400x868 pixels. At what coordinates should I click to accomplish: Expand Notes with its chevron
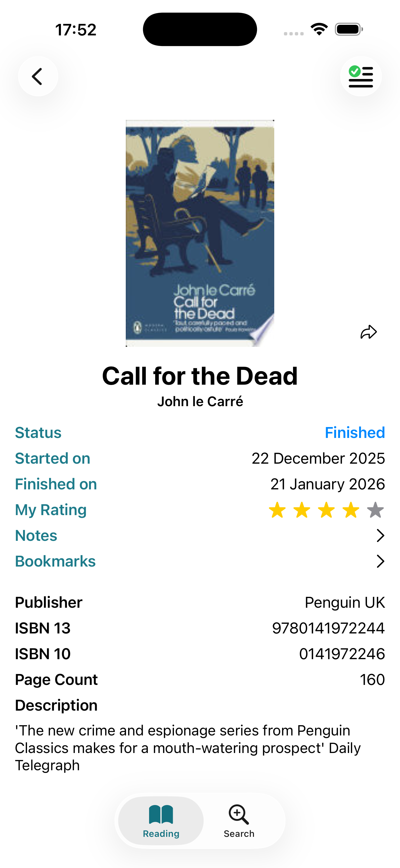point(380,535)
